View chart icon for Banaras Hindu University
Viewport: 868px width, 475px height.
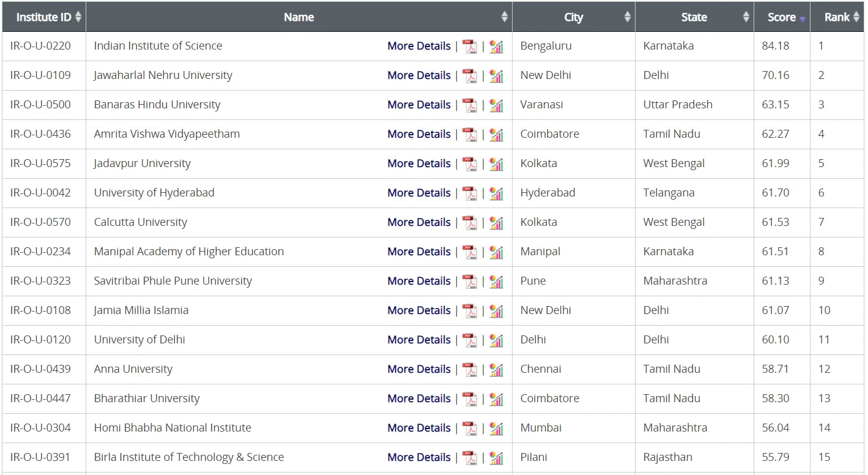coord(496,105)
